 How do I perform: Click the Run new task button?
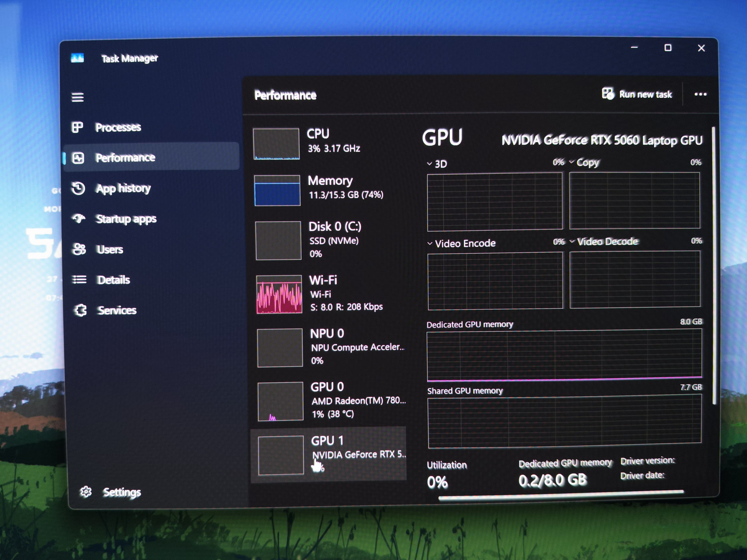[637, 94]
